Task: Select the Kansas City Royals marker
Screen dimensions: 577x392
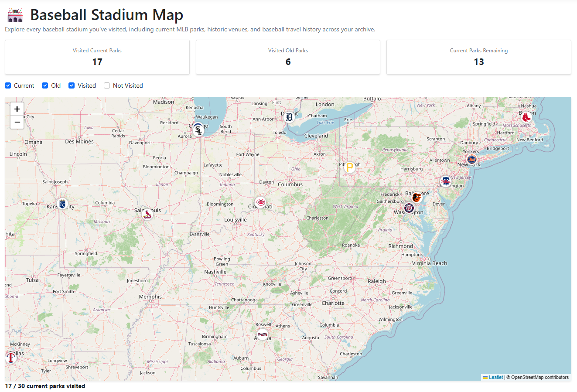Action: [62, 204]
